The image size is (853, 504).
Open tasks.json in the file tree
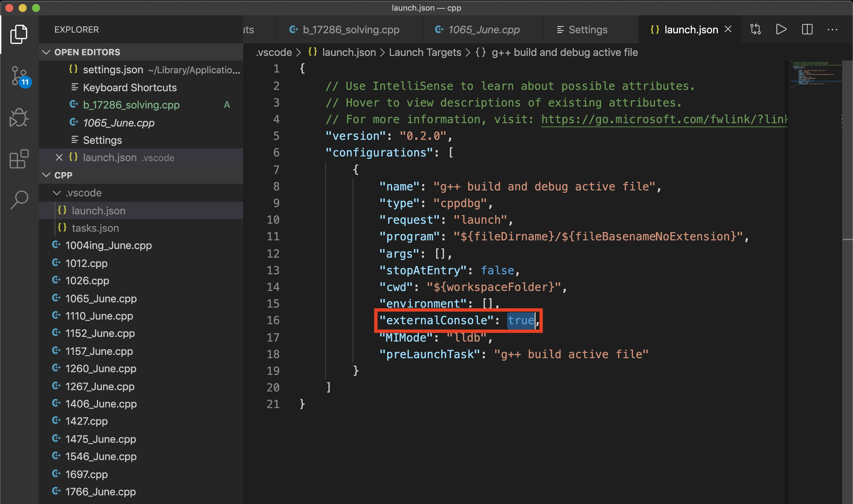(95, 228)
